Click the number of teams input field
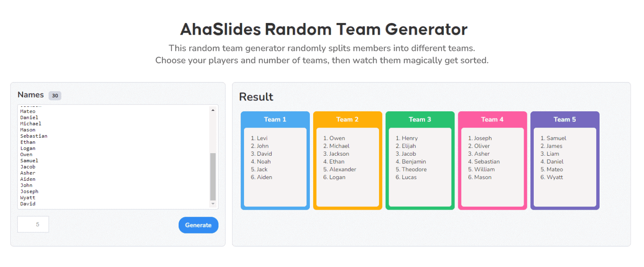This screenshot has height=267, width=644. (x=33, y=224)
